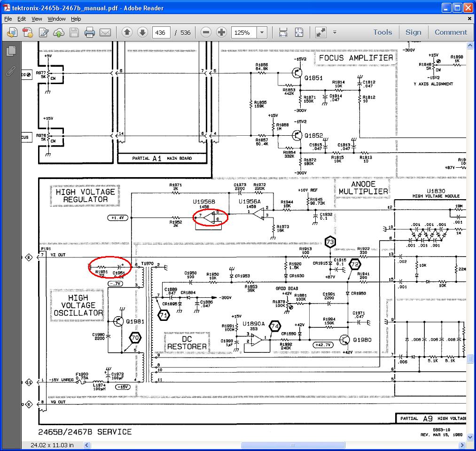Open the Edit menu
This screenshot has height=451, width=476.
[22, 19]
